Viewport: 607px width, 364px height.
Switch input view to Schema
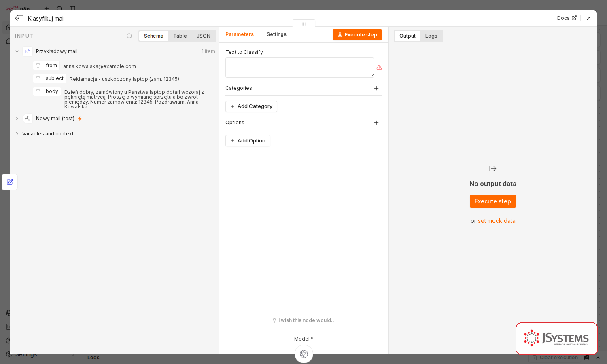[x=154, y=36]
